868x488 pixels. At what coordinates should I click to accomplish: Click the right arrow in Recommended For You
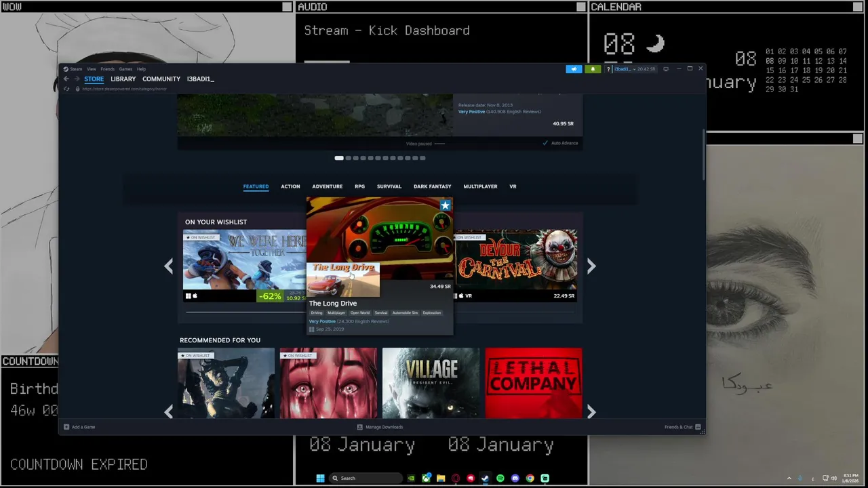pyautogui.click(x=591, y=411)
